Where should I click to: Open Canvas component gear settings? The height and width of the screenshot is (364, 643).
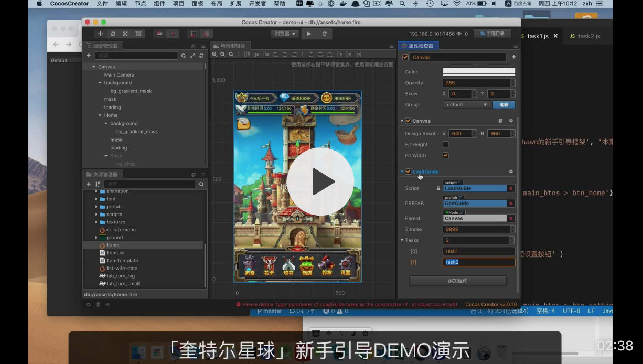point(511,121)
